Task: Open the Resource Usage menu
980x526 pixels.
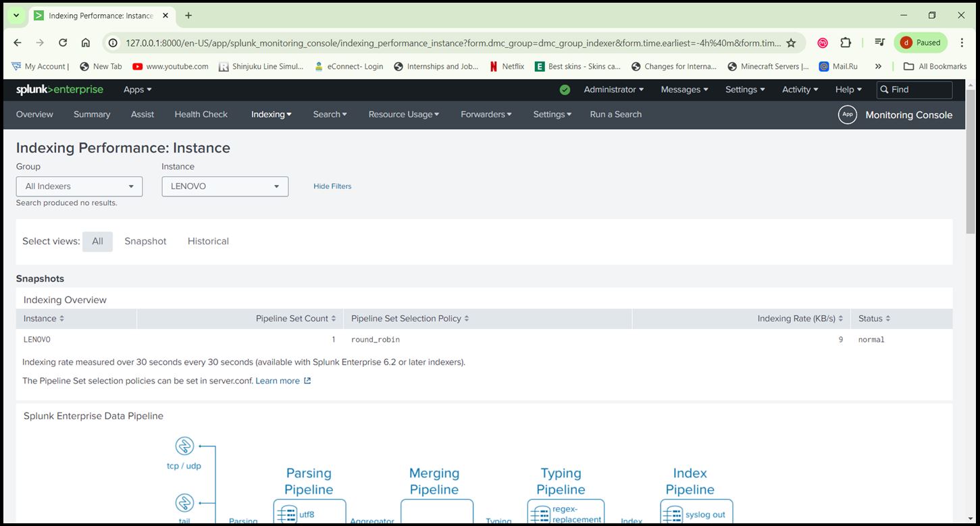Action: (403, 114)
